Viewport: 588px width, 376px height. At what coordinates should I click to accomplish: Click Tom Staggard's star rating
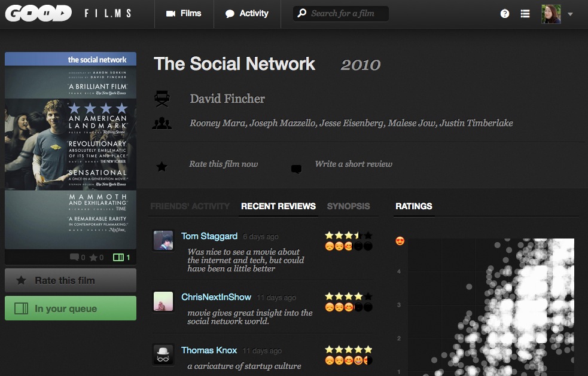pos(348,236)
